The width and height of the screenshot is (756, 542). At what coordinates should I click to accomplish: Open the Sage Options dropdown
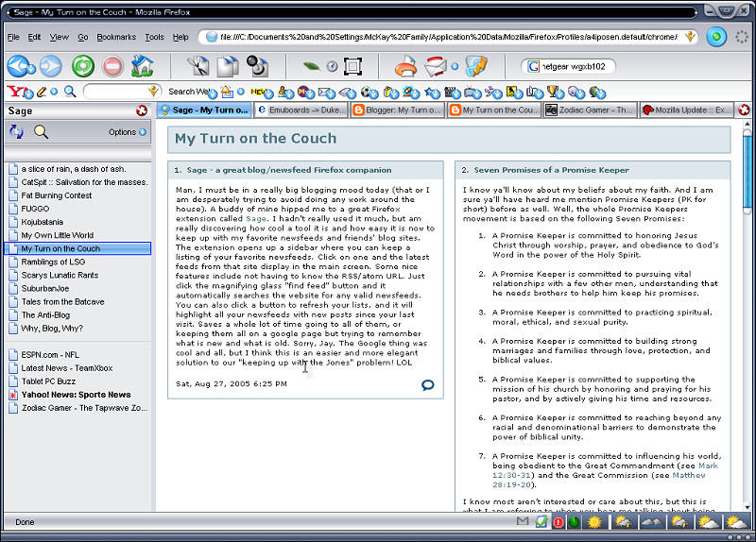(x=127, y=132)
